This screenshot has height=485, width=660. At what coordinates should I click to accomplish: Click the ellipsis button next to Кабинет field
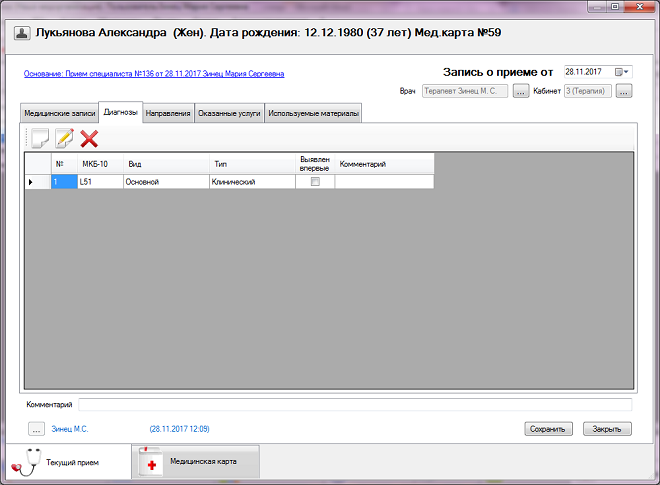(x=624, y=91)
